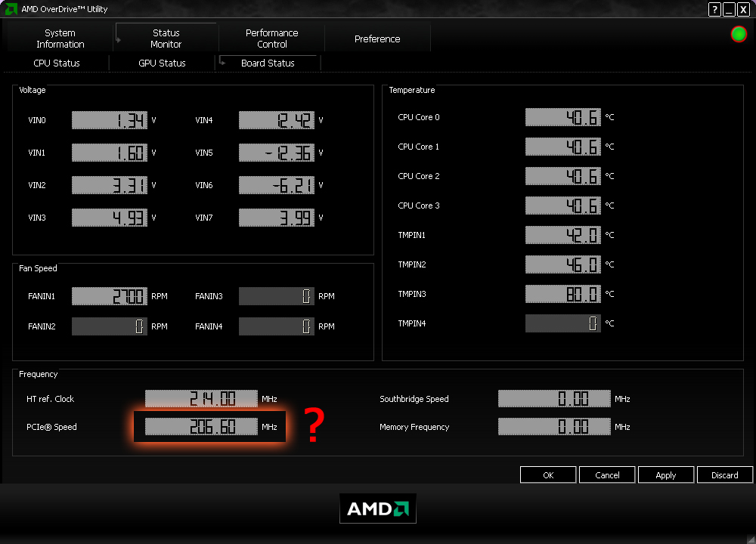This screenshot has width=756, height=544.
Task: Switch to the GPU Status sub-tab
Action: click(x=162, y=63)
